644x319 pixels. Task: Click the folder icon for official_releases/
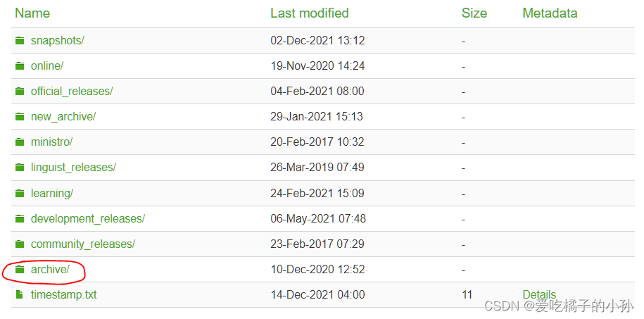(20, 92)
